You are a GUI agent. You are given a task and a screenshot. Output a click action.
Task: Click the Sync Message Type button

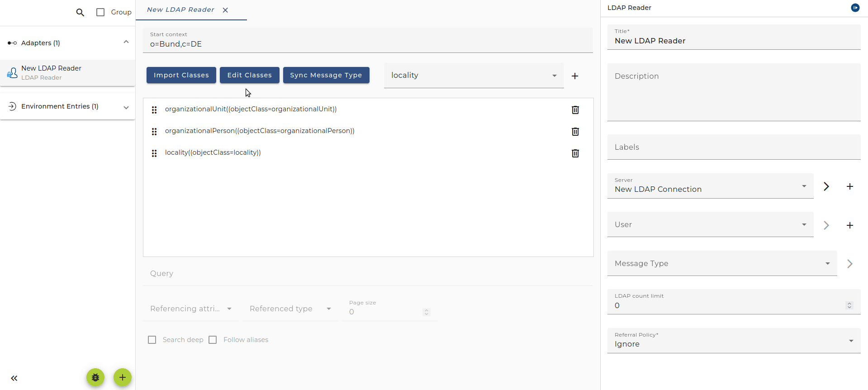(x=326, y=75)
